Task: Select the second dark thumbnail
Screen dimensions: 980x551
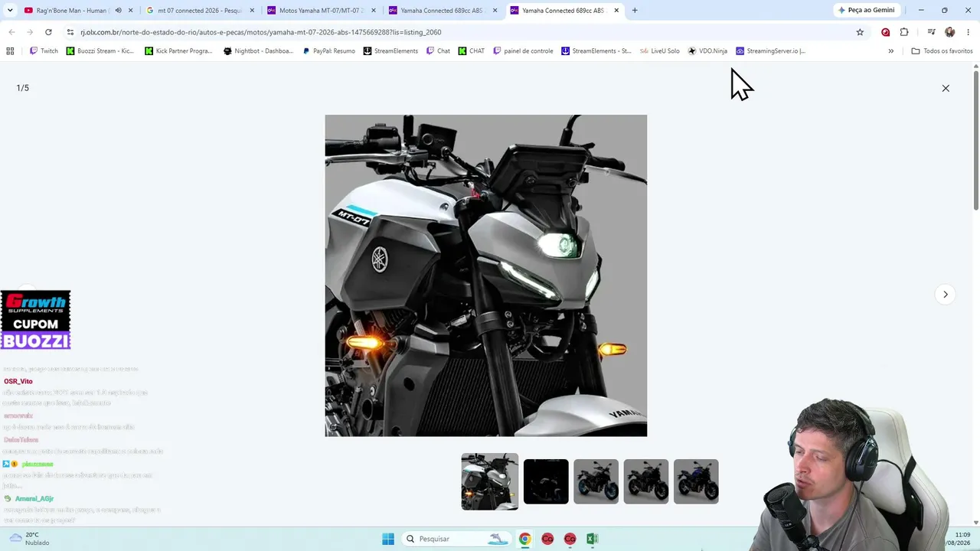Action: coord(546,481)
